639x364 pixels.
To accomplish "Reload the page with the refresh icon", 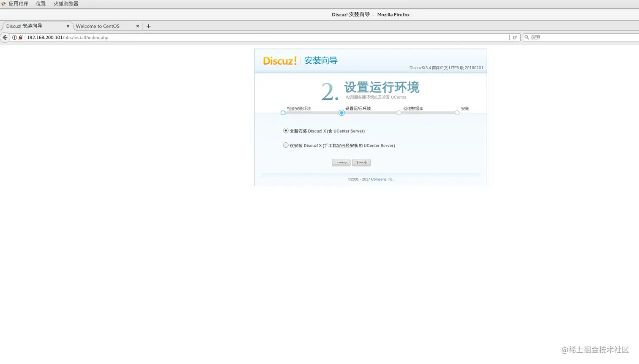I will (515, 38).
